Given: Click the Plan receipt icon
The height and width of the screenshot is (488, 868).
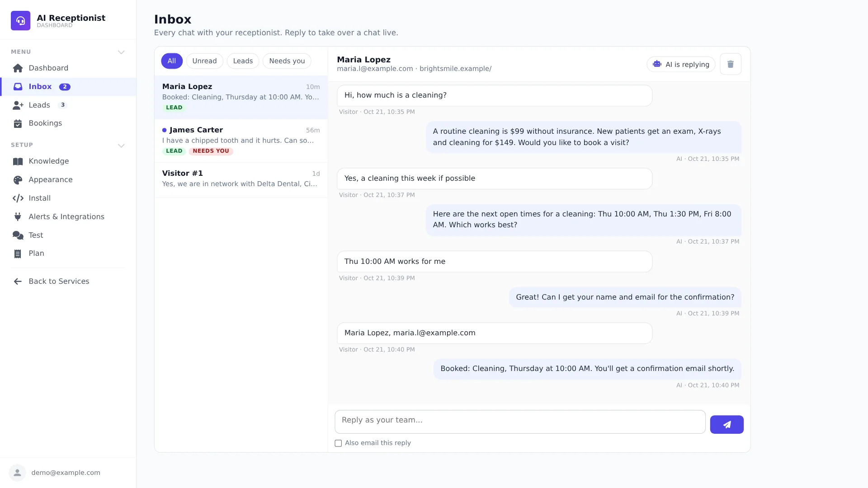Looking at the screenshot, I should [18, 254].
